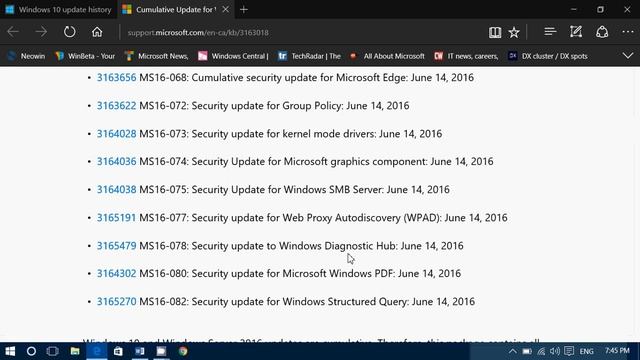This screenshot has width=640, height=360.
Task: Open Cortana search circle
Action: click(31, 351)
